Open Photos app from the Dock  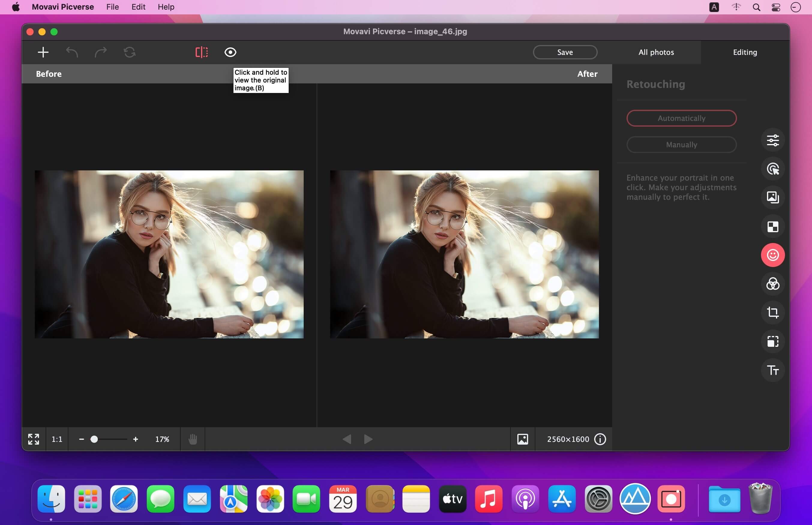pos(270,499)
